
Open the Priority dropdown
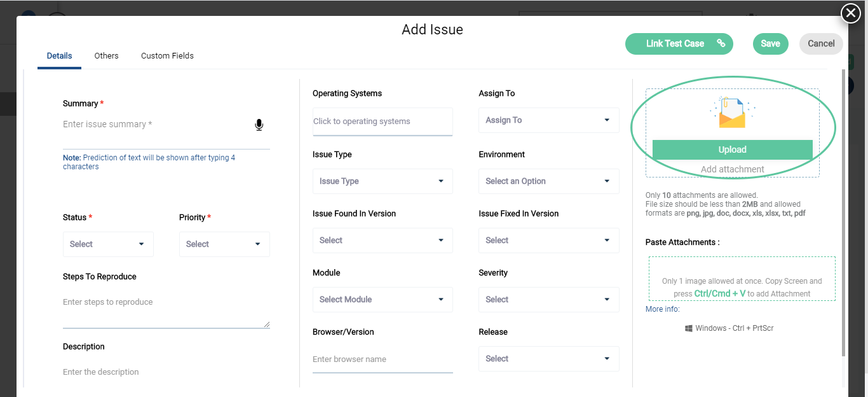[224, 244]
